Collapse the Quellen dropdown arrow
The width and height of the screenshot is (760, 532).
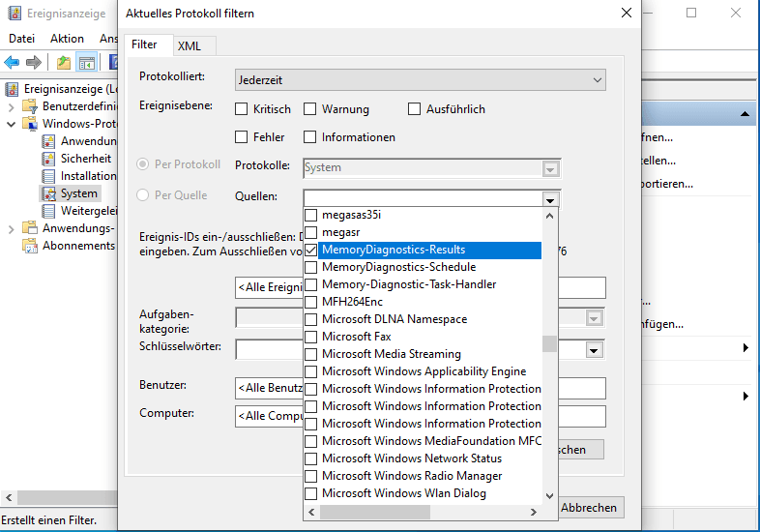click(x=550, y=197)
